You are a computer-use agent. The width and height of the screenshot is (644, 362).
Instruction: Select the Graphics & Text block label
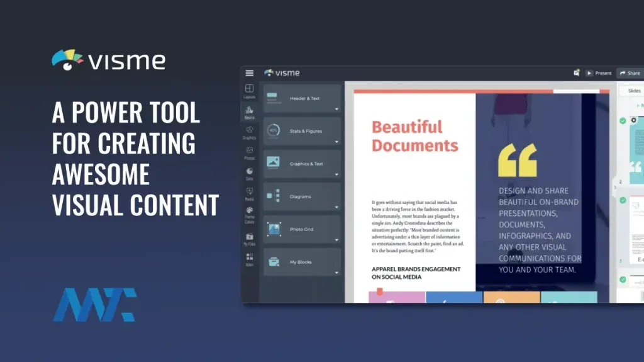point(306,164)
